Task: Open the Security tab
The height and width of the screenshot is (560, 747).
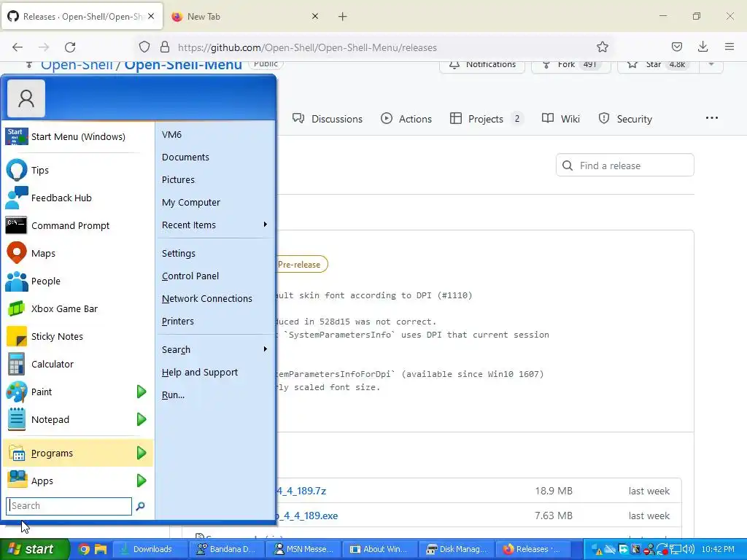Action: coord(625,119)
